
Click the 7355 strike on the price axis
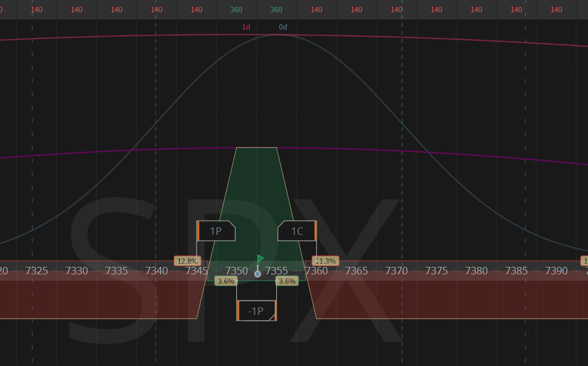[x=276, y=271]
